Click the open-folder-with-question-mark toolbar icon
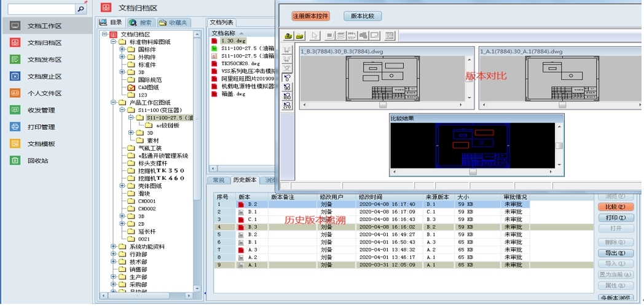The image size is (644, 307). tap(288, 36)
